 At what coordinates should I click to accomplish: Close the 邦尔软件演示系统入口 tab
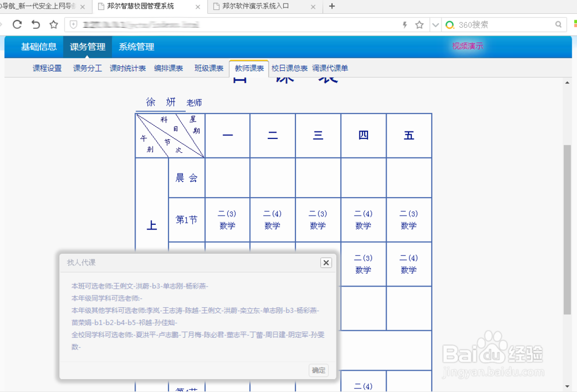[x=313, y=6]
